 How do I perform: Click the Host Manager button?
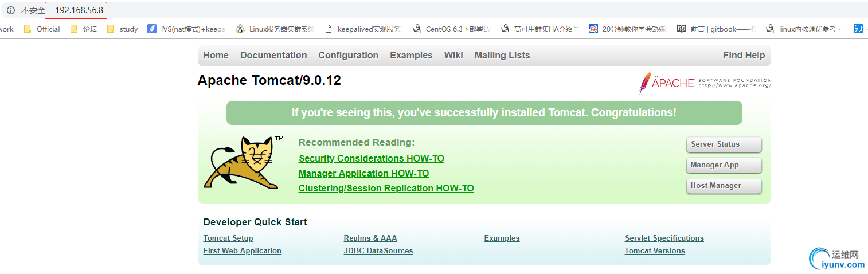coord(724,186)
